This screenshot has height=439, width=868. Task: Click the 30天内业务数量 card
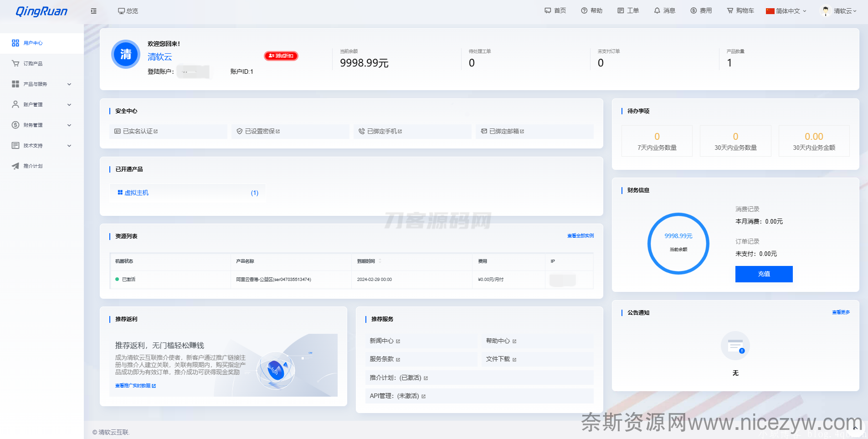point(735,141)
